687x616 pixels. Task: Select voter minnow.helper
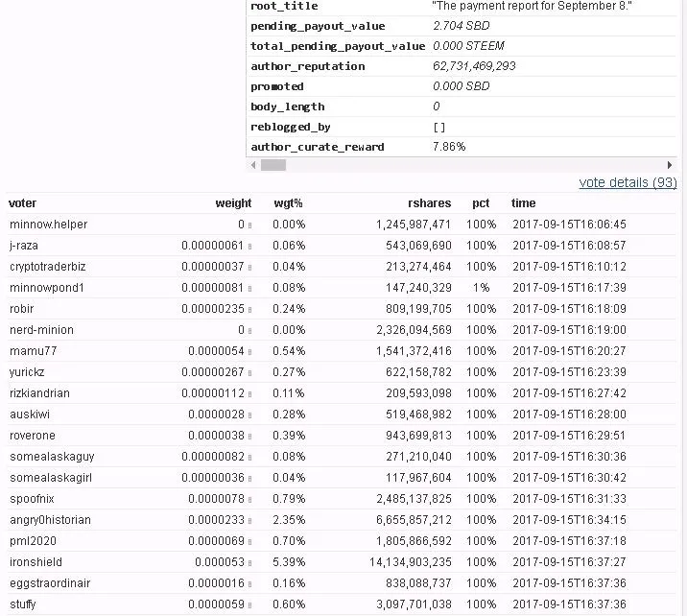click(x=49, y=225)
